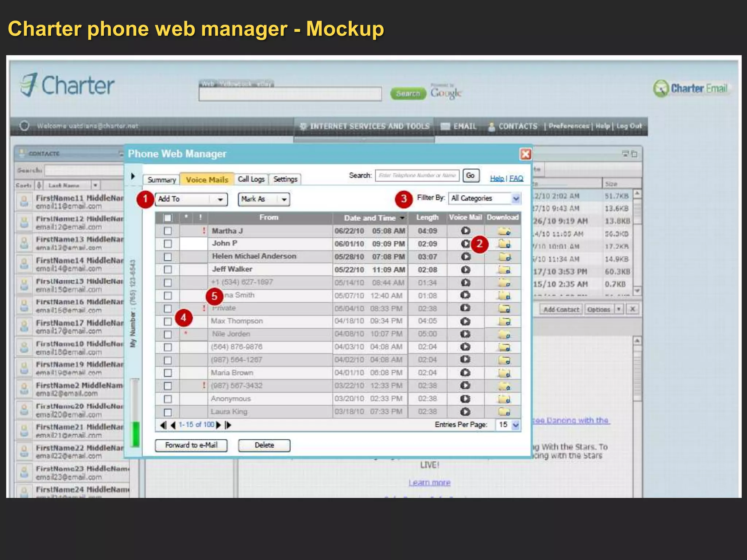The height and width of the screenshot is (560, 747).
Task: Download Jeff Walker's voice mail file
Action: (x=504, y=270)
